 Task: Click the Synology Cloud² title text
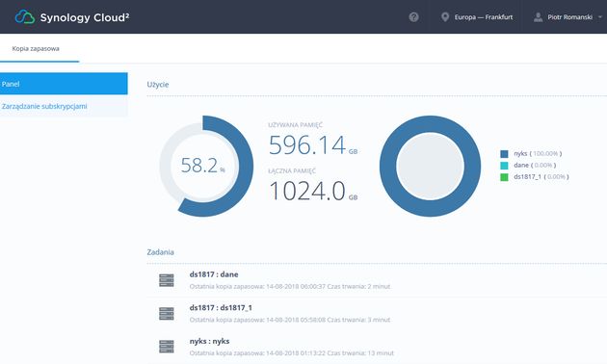tap(85, 17)
